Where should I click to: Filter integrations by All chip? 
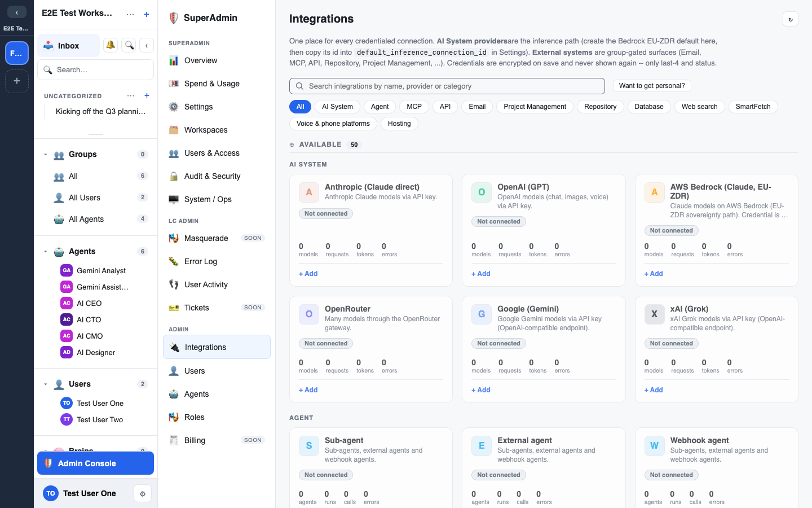pyautogui.click(x=301, y=107)
